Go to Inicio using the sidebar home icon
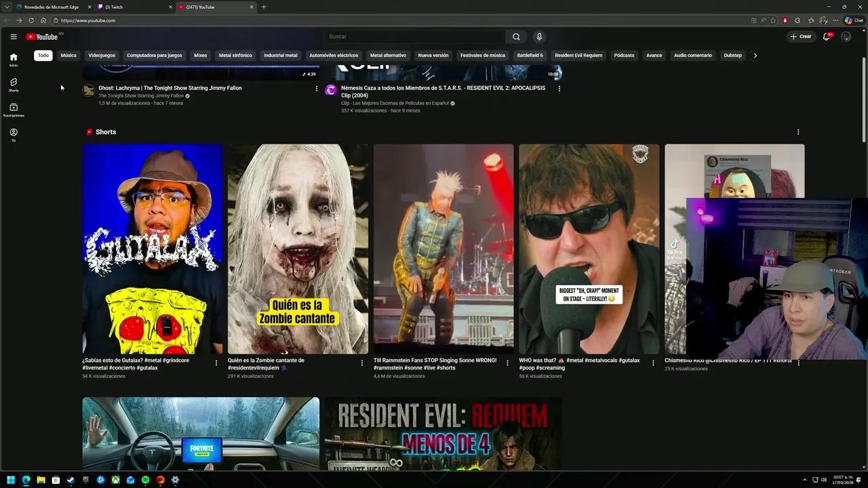The width and height of the screenshot is (868, 488). pos(14,60)
